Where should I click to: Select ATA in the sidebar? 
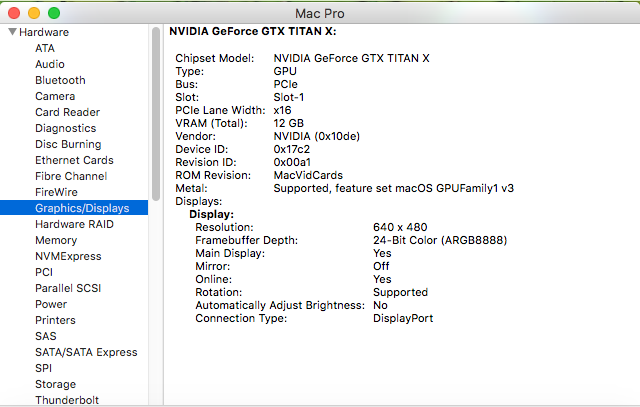[x=45, y=48]
